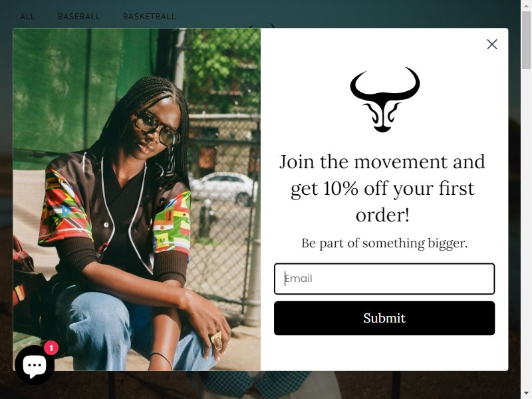532x399 pixels.
Task: Click the scrollbar track below the thumb
Action: [x=526, y=231]
